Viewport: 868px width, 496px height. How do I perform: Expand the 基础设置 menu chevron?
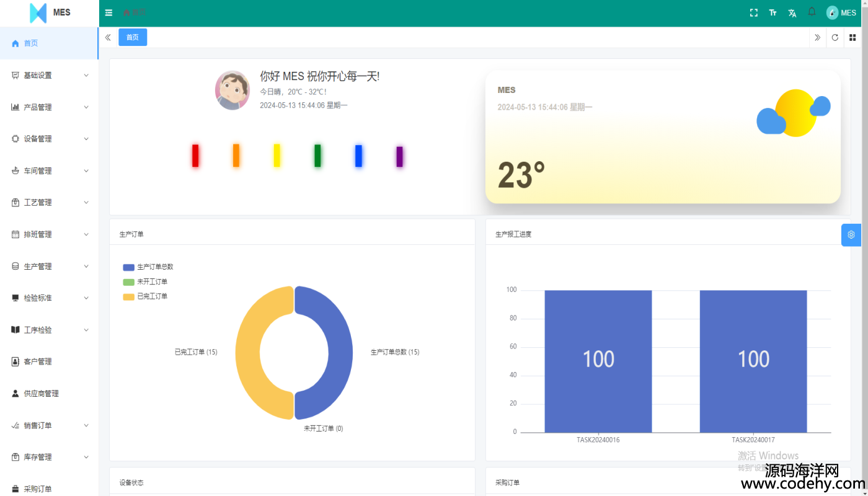click(86, 75)
